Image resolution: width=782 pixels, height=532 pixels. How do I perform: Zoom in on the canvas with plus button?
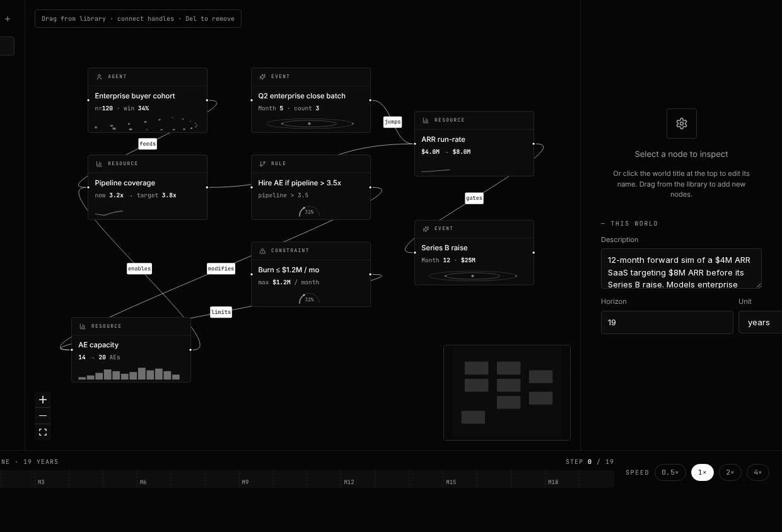pos(43,400)
